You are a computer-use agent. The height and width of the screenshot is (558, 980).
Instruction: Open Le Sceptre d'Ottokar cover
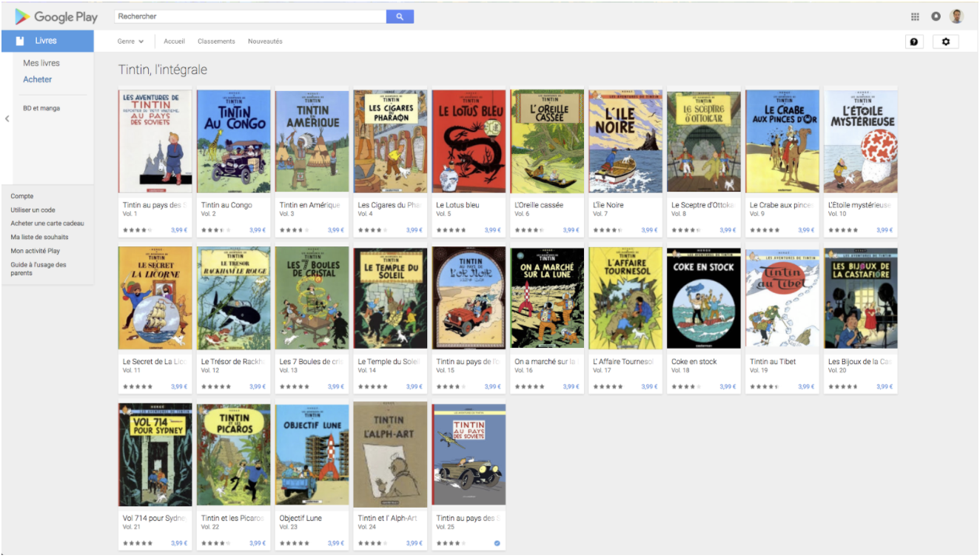coord(704,141)
